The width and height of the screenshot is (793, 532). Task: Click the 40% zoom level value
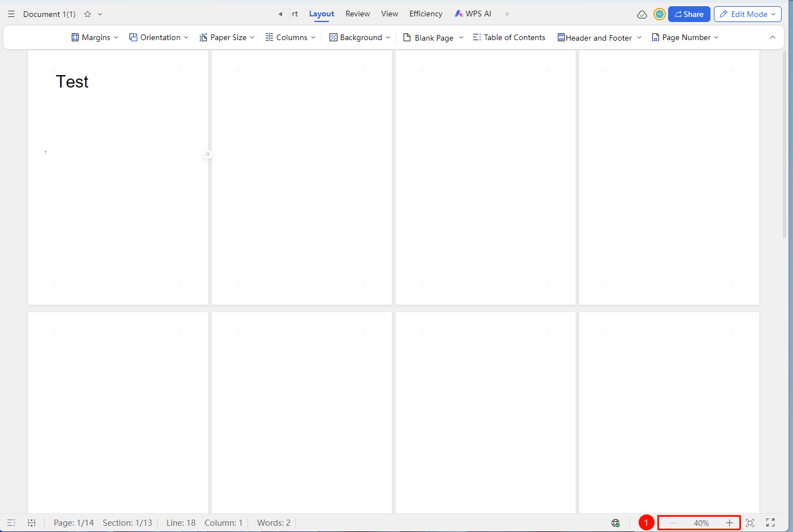pyautogui.click(x=701, y=523)
